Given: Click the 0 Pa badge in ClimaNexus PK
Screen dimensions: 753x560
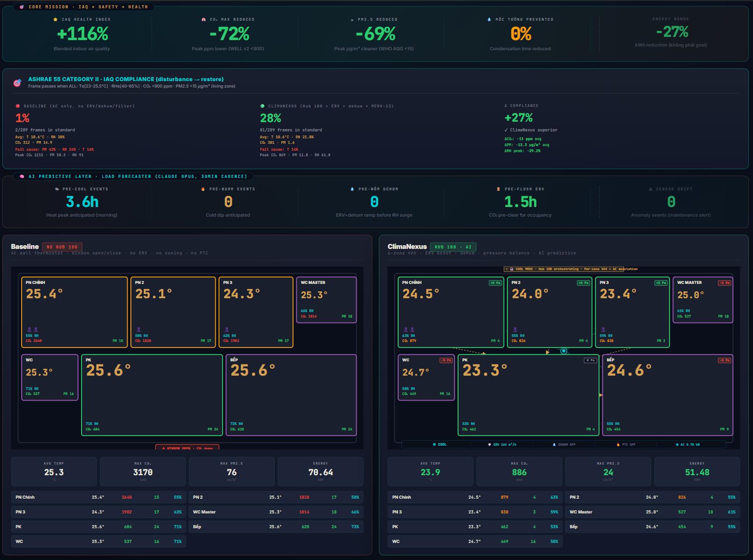Looking at the screenshot, I should pyautogui.click(x=591, y=360).
